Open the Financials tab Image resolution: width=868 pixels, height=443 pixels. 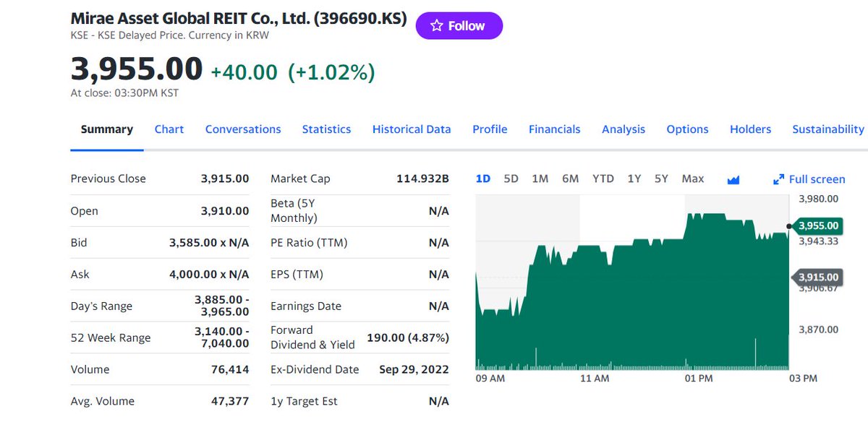[x=554, y=129]
